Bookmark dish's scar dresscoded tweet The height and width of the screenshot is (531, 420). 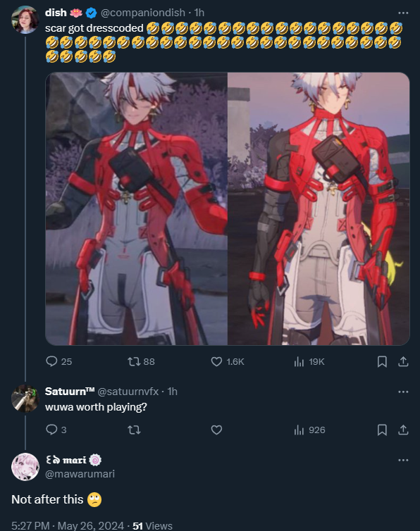point(382,362)
